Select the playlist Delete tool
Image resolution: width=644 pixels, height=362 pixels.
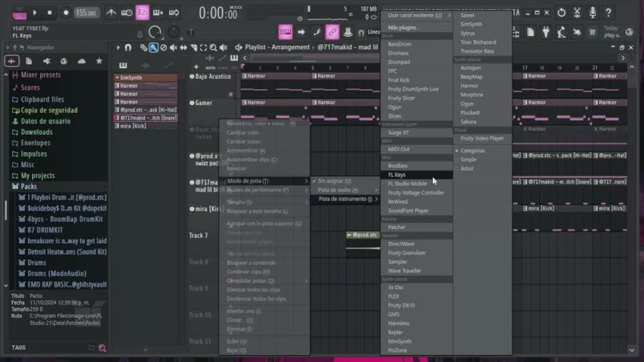tap(164, 48)
